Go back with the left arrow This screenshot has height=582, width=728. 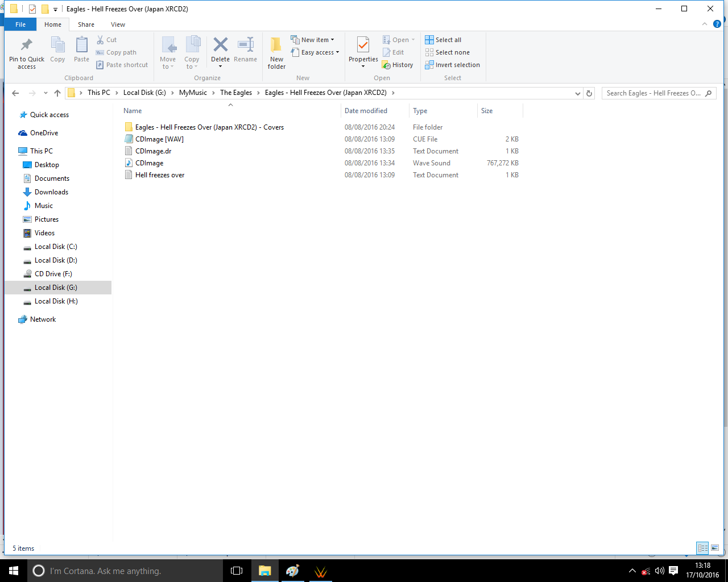coord(15,93)
